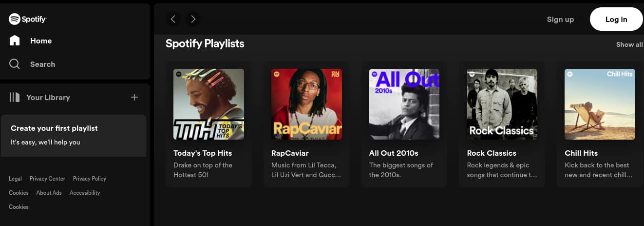Go back with the left arrow

(x=173, y=19)
